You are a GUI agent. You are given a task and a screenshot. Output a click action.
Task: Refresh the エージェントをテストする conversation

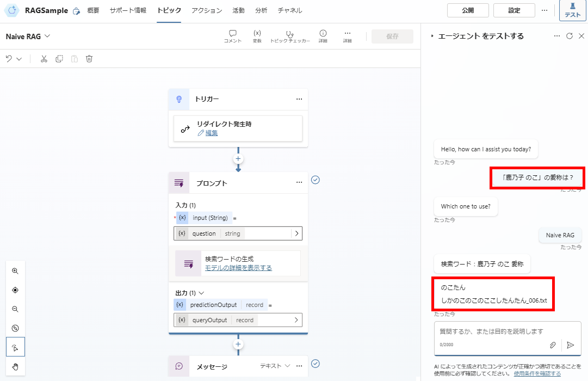click(569, 35)
